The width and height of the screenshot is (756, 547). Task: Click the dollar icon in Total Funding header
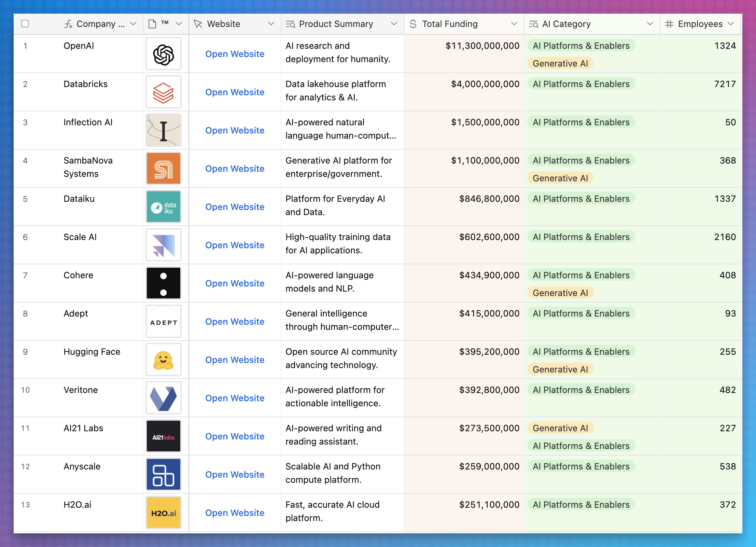(413, 24)
